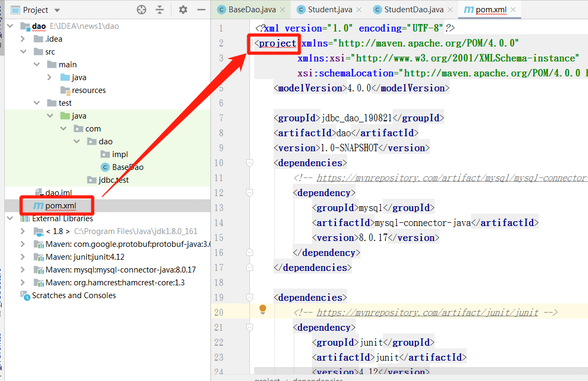This screenshot has height=381, width=588.
Task: Expand the java folder under main
Action: pyautogui.click(x=50, y=77)
